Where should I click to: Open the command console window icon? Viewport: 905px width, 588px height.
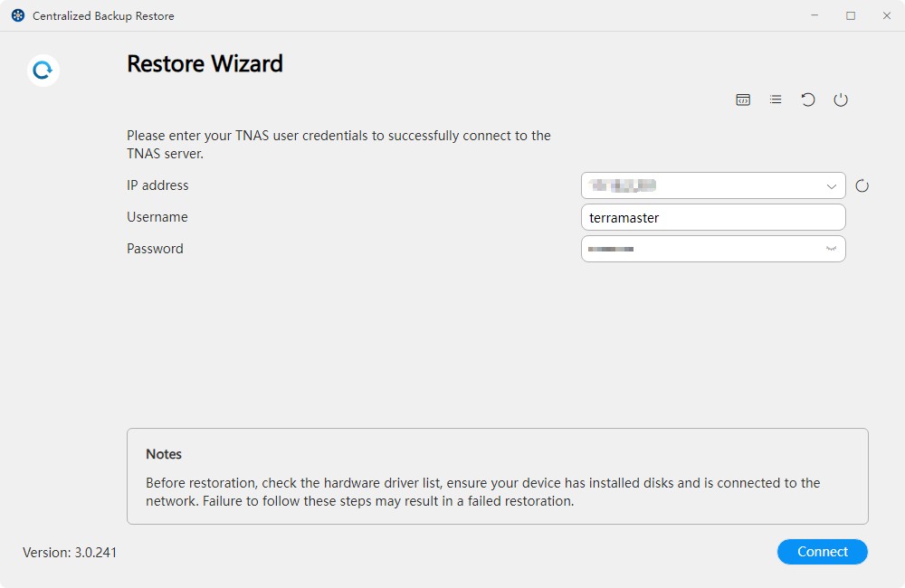pos(743,100)
